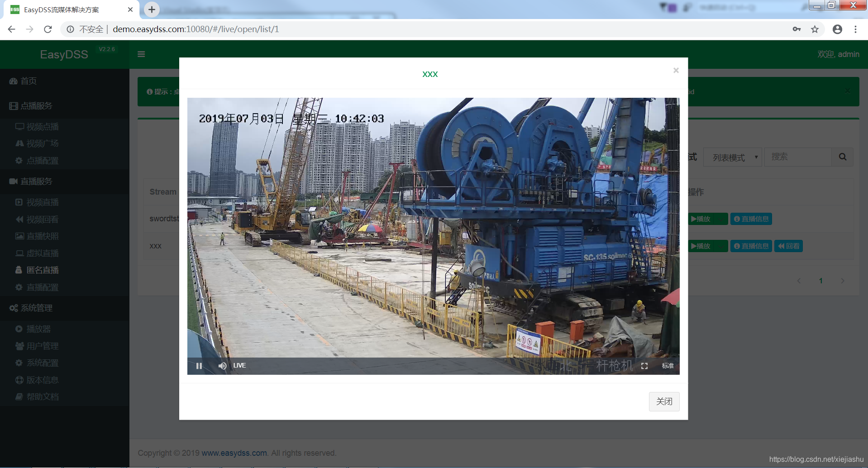Go back in browser history
This screenshot has width=868, height=468.
(x=12, y=29)
